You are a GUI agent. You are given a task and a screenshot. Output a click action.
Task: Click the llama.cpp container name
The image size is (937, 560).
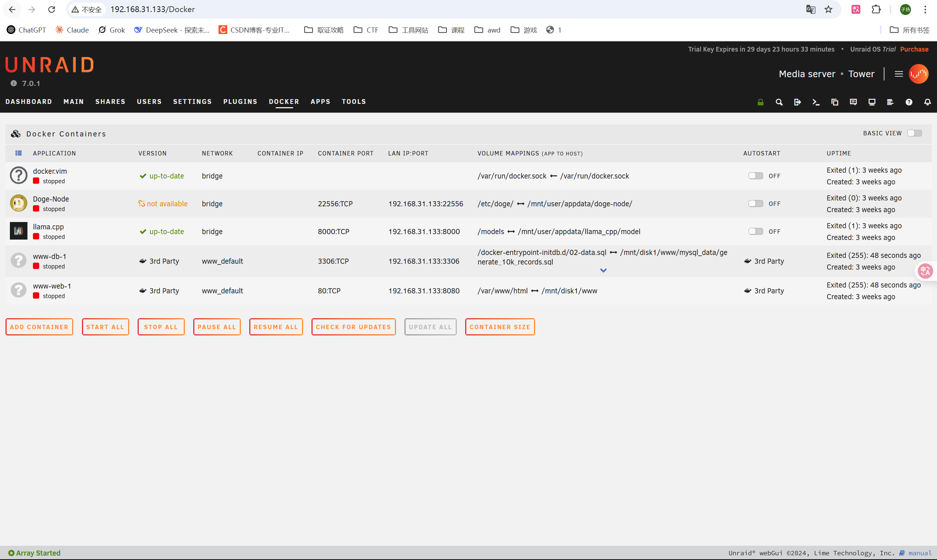[x=48, y=226]
